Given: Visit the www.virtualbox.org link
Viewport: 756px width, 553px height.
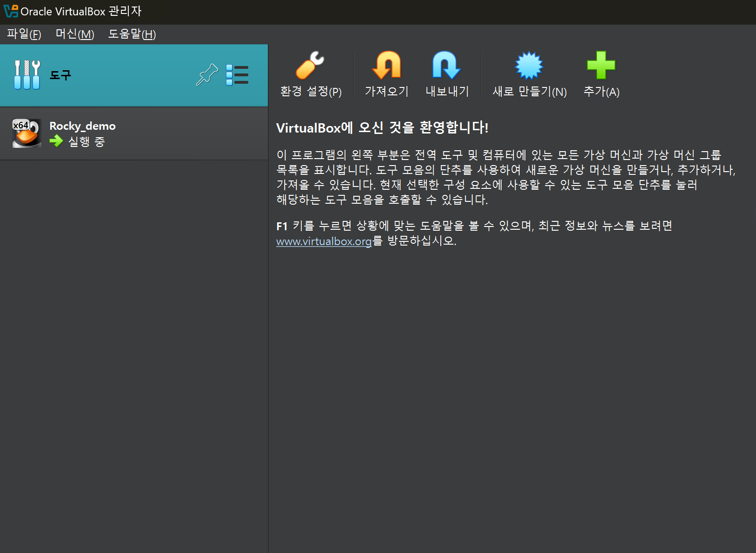Looking at the screenshot, I should click(324, 241).
